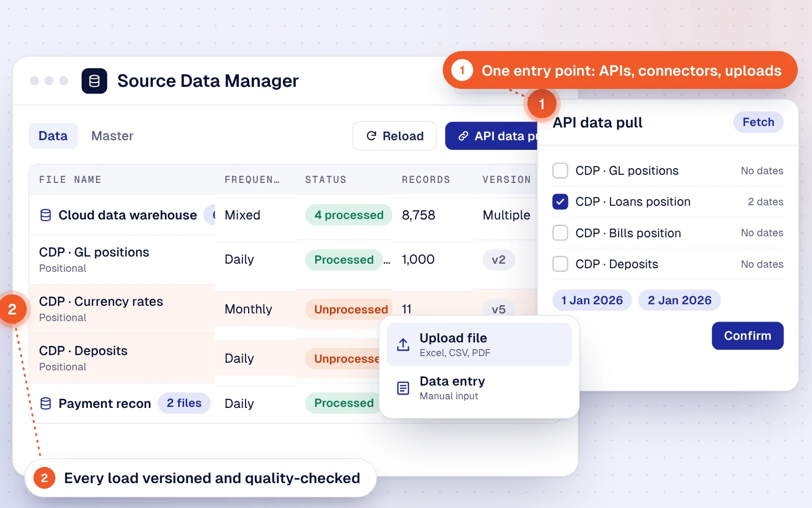Open the CDP · Deposits table row
Viewport: 812px width, 508px height.
click(x=204, y=358)
